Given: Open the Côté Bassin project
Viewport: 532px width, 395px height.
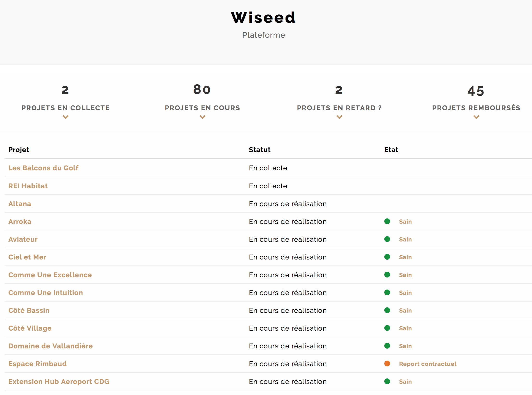Looking at the screenshot, I should click(x=29, y=310).
